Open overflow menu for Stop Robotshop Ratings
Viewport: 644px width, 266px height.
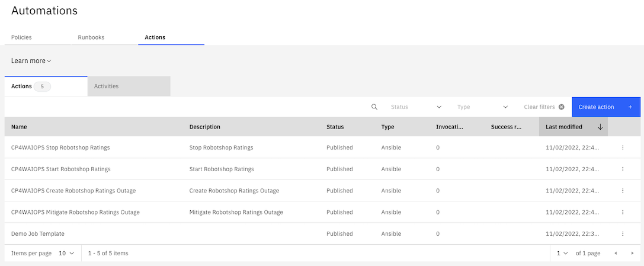(x=623, y=148)
